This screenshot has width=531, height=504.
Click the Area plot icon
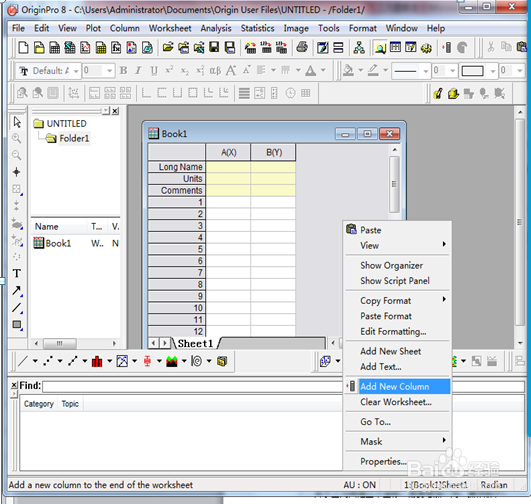172,361
